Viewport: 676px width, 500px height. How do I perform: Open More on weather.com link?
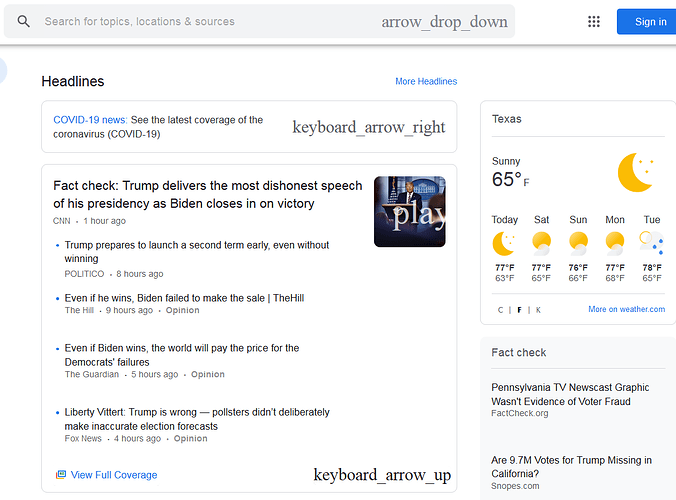coord(626,309)
